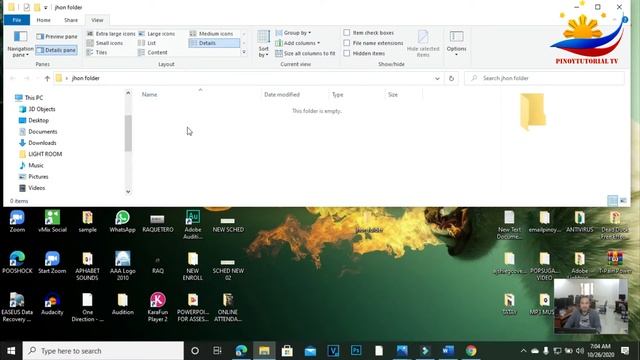Open the Group by dropdown
Screen dimensions: 640x360
pyautogui.click(x=293, y=33)
